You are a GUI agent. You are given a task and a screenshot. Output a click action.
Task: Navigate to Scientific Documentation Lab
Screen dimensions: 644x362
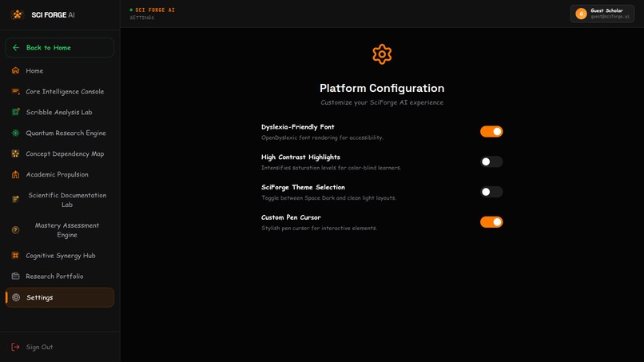click(x=60, y=200)
